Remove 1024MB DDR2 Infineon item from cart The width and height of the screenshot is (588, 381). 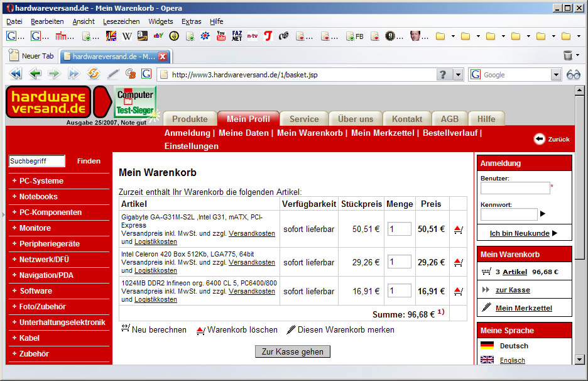tap(458, 291)
